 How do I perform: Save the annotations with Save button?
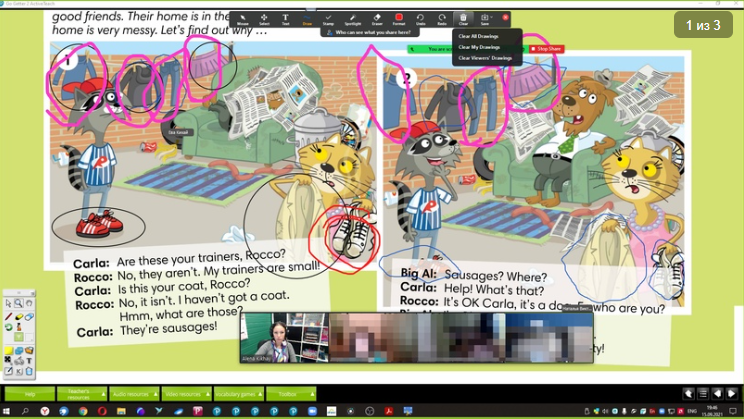pos(485,19)
